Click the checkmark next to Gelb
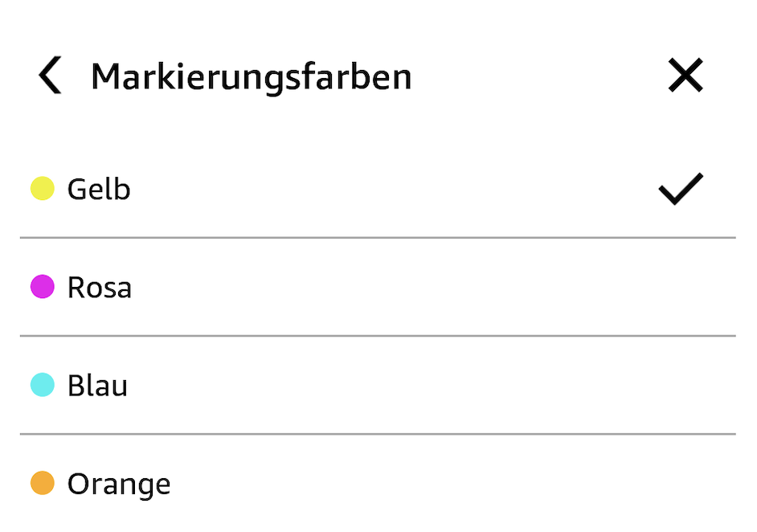This screenshot has height=532, width=757. (x=680, y=189)
